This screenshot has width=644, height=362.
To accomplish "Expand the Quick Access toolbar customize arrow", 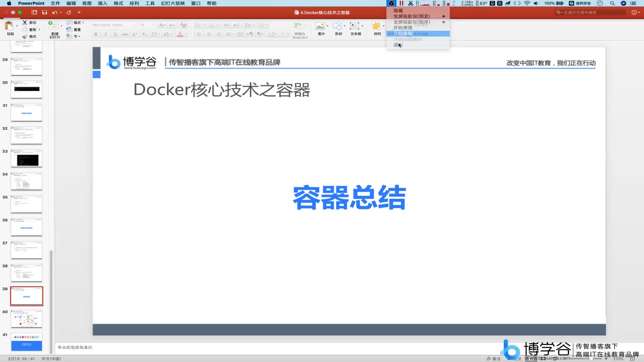I will click(79, 12).
